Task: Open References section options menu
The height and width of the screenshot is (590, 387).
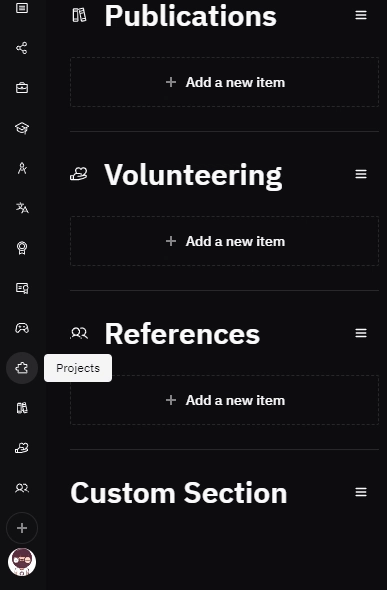Action: [361, 333]
